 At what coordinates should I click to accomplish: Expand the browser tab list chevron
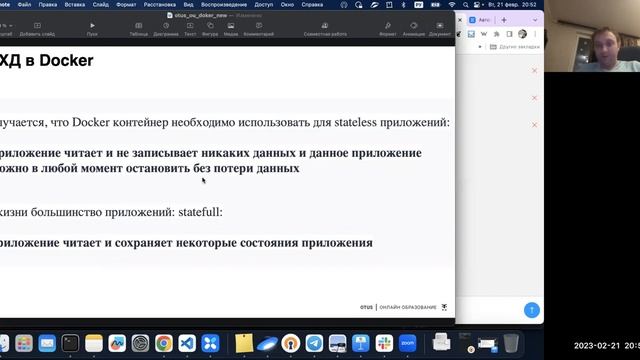[x=535, y=20]
